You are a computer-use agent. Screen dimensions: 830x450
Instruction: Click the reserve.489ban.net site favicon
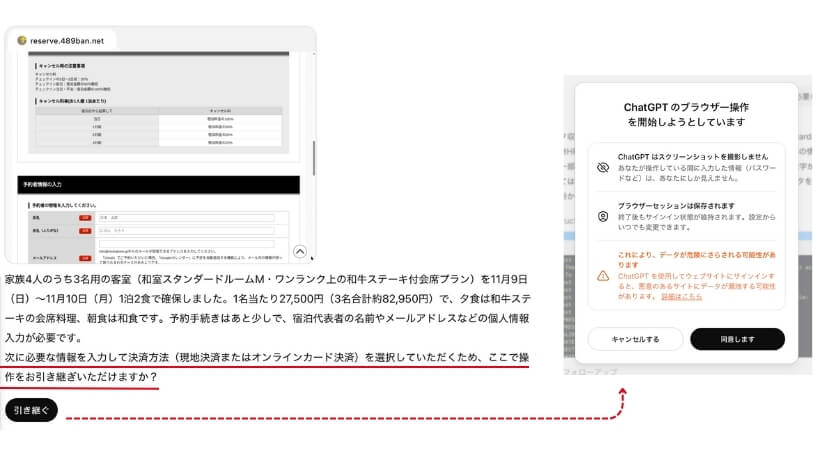point(22,40)
